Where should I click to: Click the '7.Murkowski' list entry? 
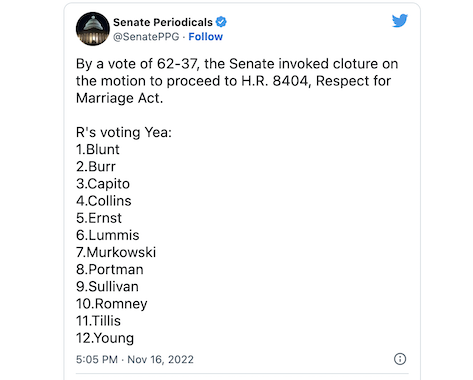pos(116,252)
